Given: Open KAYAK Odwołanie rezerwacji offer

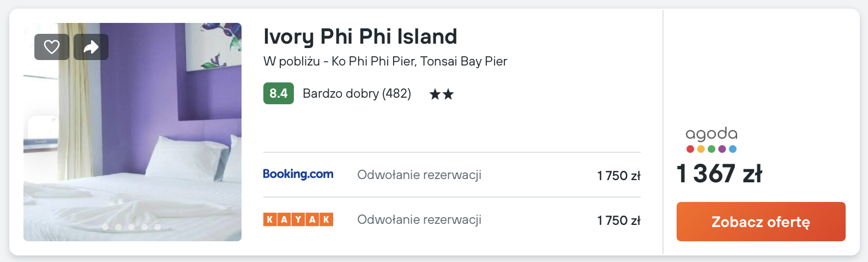Looking at the screenshot, I should tap(419, 219).
